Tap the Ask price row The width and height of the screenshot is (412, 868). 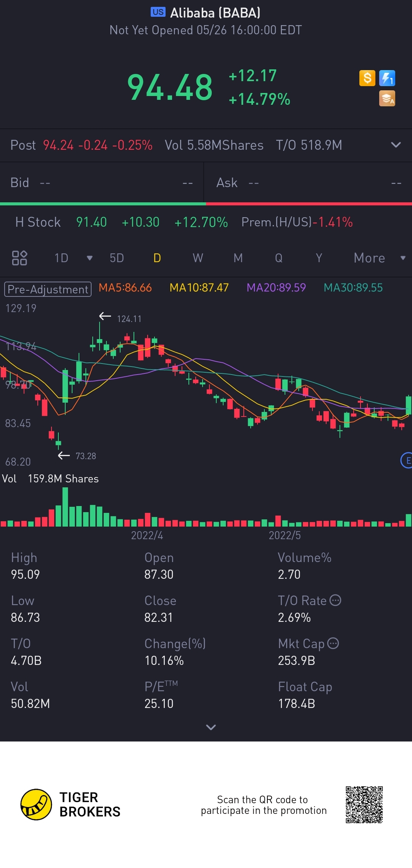308,183
